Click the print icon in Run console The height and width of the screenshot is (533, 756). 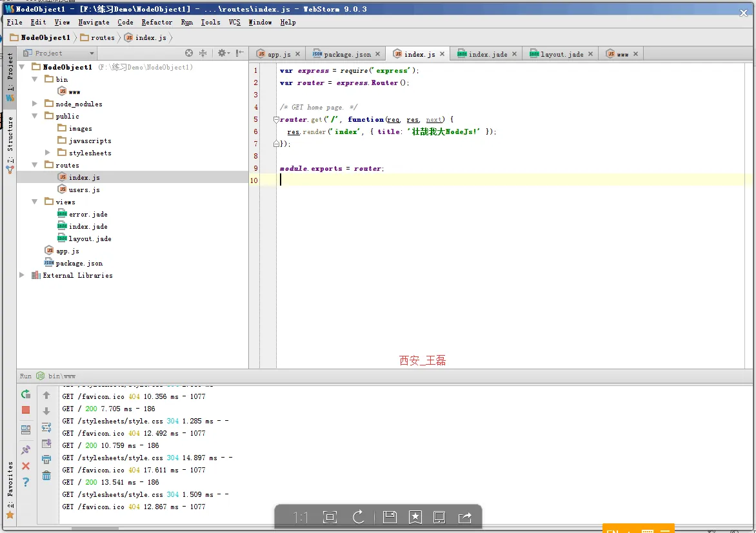click(x=46, y=460)
